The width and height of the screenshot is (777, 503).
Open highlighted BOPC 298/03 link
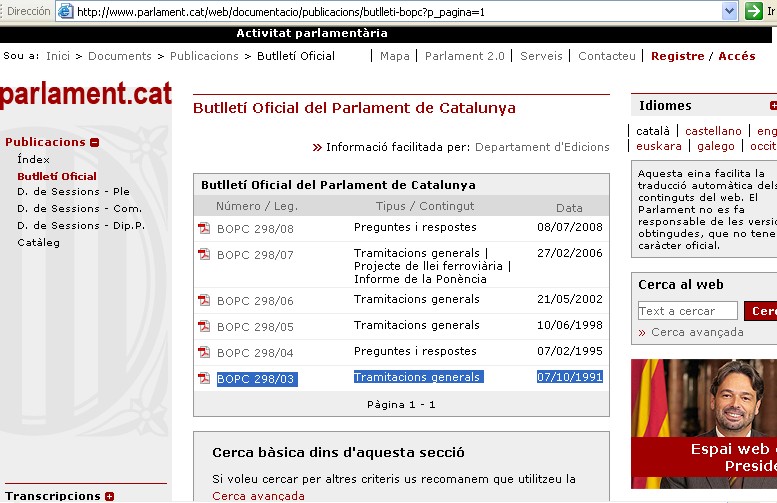tap(257, 379)
